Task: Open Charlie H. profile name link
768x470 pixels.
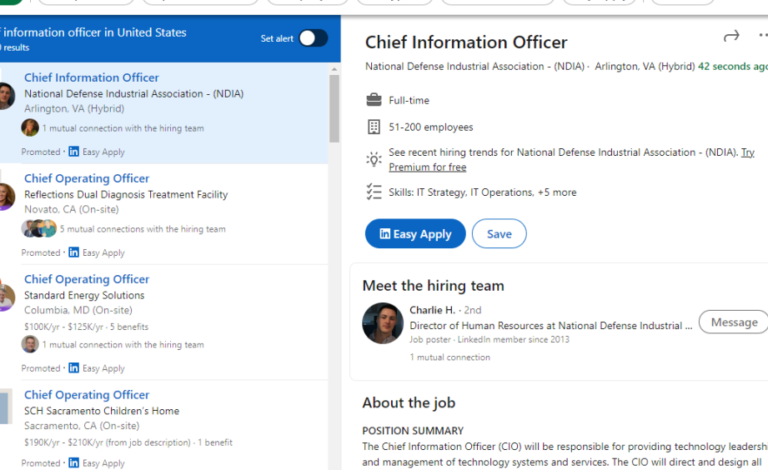Action: click(x=432, y=310)
